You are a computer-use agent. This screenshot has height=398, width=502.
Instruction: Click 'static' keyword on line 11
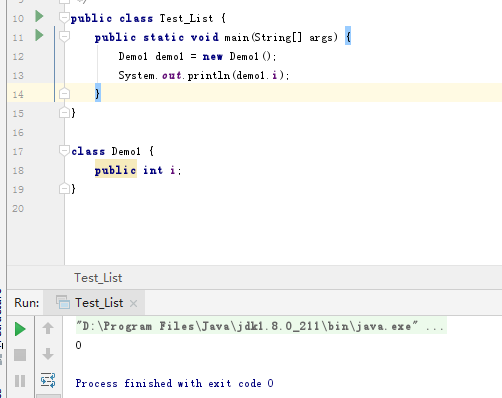[164, 37]
